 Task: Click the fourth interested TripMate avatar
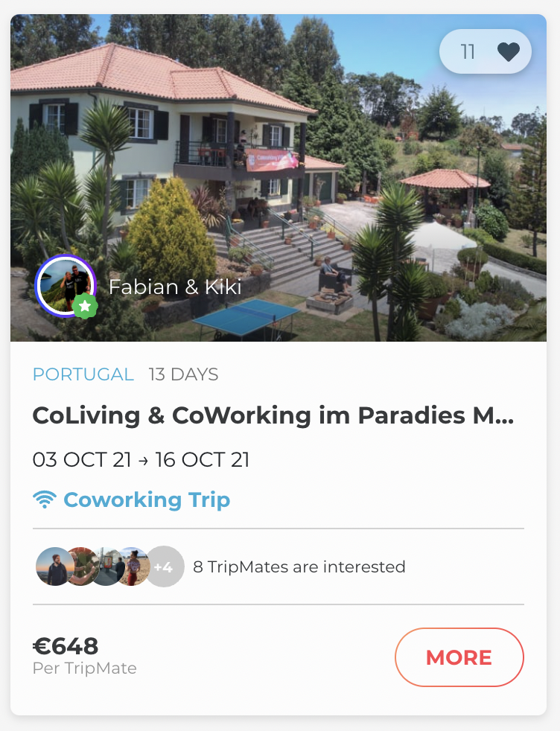click(133, 566)
